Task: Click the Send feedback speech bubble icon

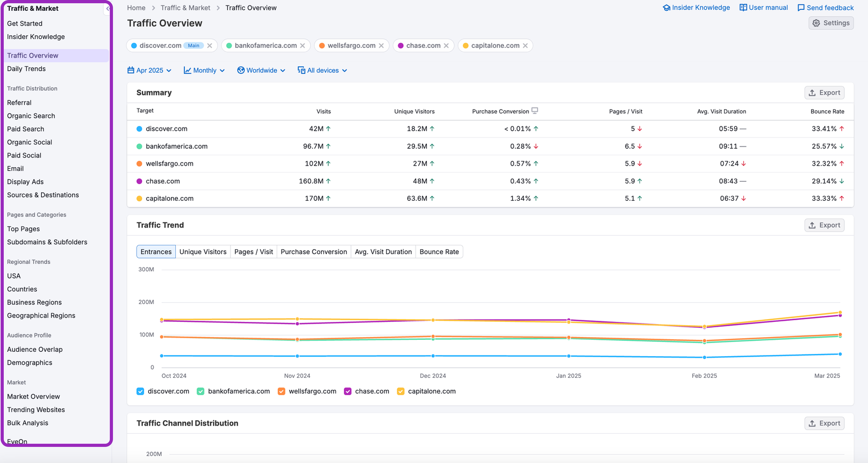Action: pyautogui.click(x=801, y=8)
